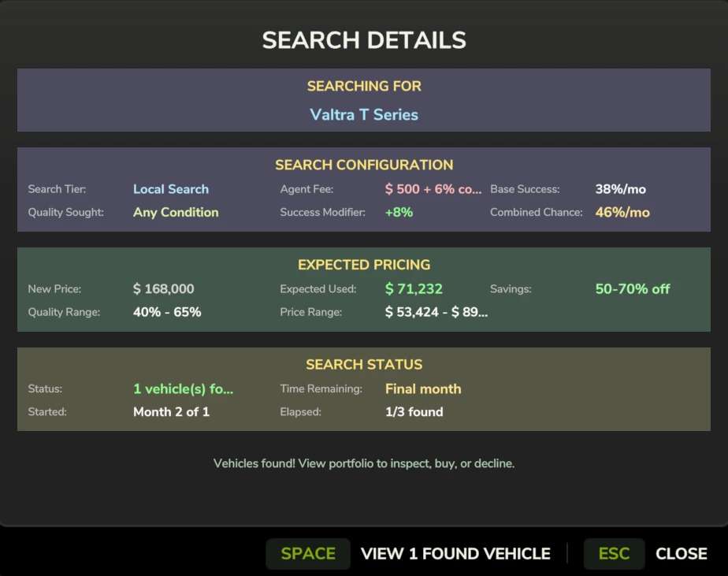The height and width of the screenshot is (576, 728).
Task: Click the Final month time remaining value
Action: coord(423,388)
